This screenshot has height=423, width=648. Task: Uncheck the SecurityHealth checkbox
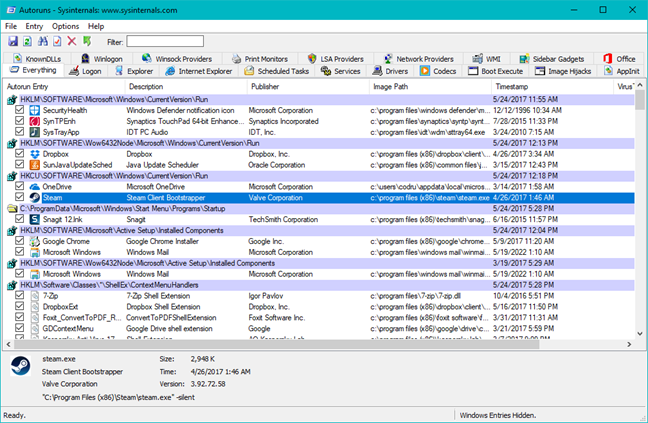coord(19,109)
